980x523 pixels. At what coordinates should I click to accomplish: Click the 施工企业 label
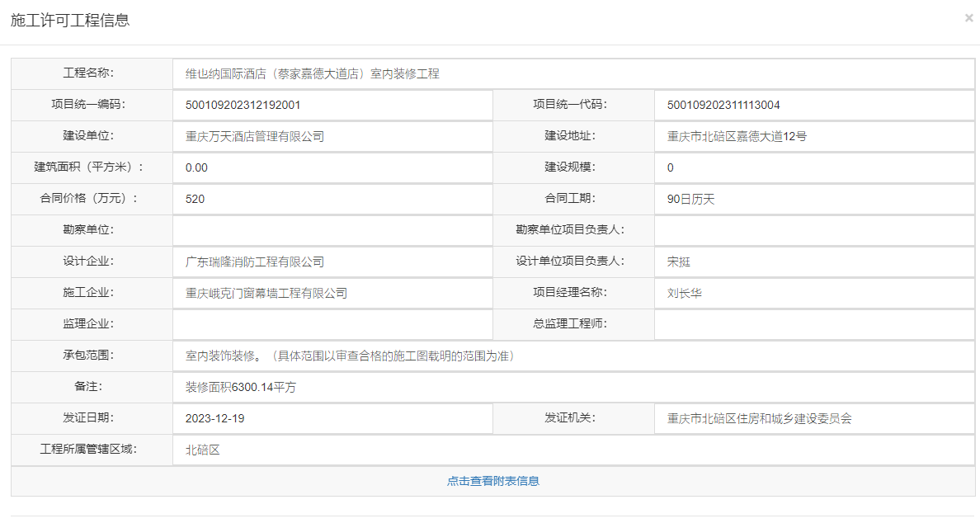[88, 292]
